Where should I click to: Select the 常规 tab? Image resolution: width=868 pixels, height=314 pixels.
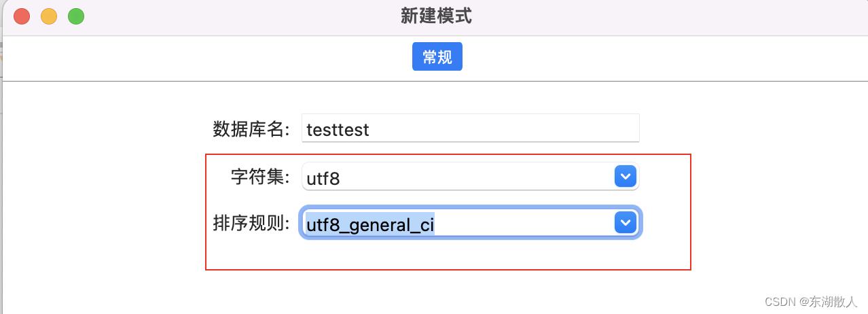pyautogui.click(x=437, y=57)
